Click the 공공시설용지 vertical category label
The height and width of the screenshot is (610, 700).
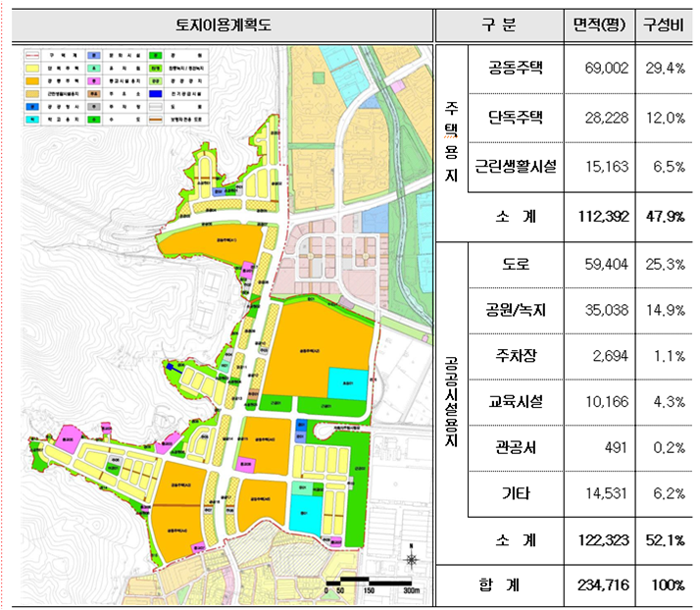click(x=451, y=401)
